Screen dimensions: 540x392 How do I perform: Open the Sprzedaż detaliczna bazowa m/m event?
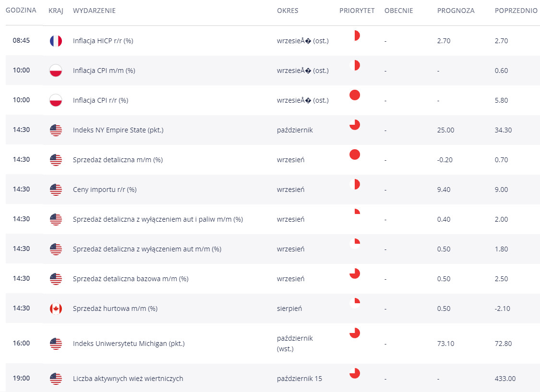pos(131,279)
